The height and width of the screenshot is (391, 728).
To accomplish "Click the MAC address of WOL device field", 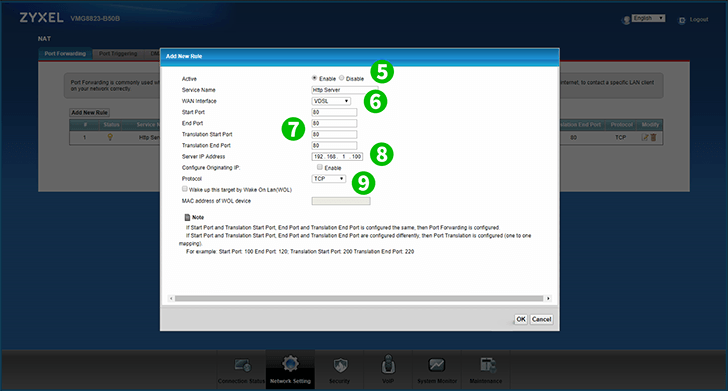I will 341,201.
